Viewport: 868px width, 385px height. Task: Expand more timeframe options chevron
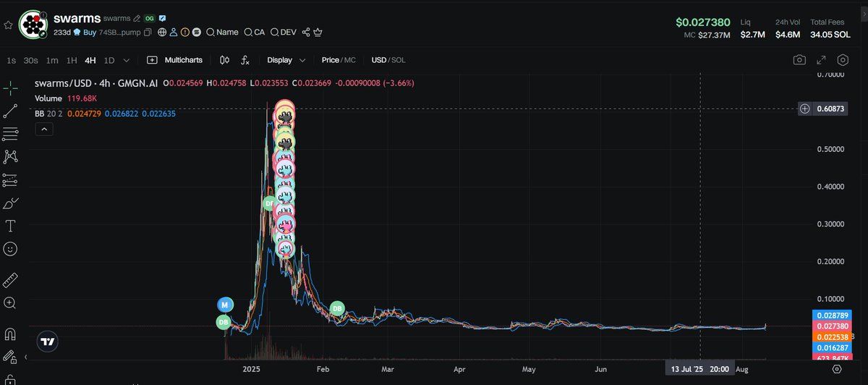(127, 60)
